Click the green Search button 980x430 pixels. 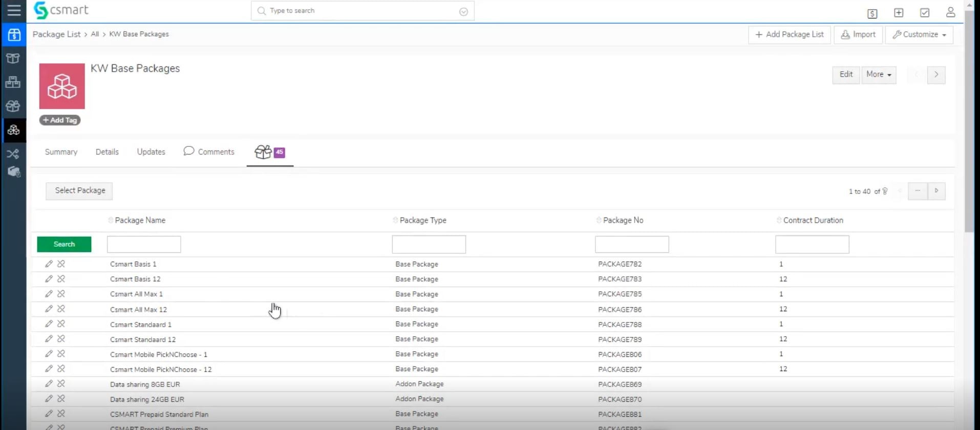pyautogui.click(x=64, y=244)
